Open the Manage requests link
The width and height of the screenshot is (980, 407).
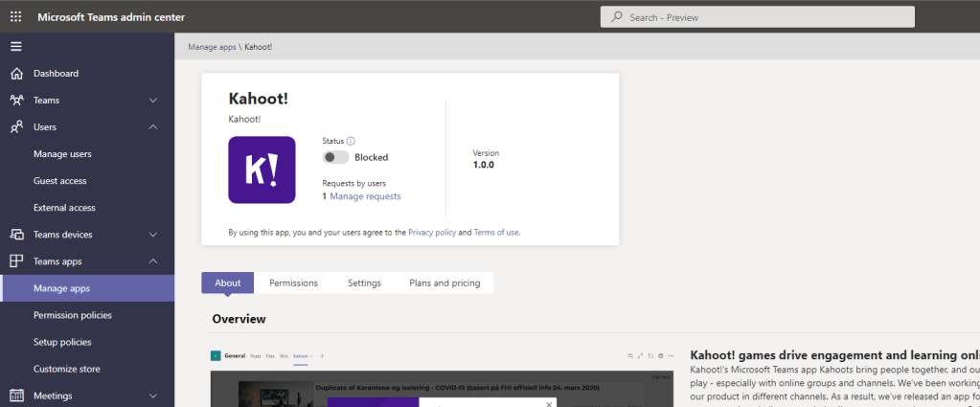point(365,196)
